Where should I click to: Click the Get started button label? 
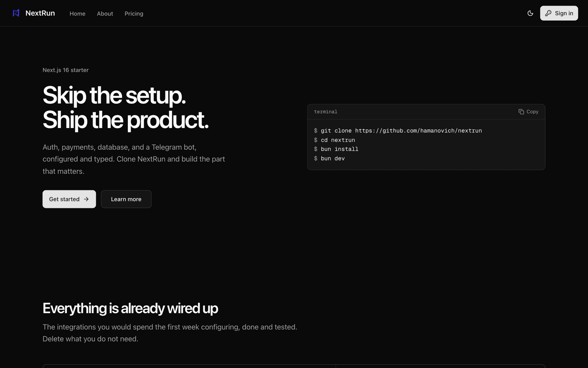coord(64,199)
